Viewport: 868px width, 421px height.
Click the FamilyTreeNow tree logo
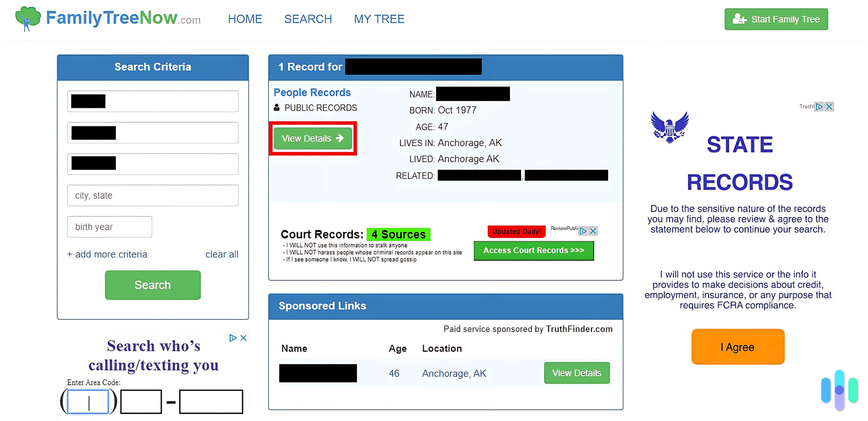click(26, 19)
